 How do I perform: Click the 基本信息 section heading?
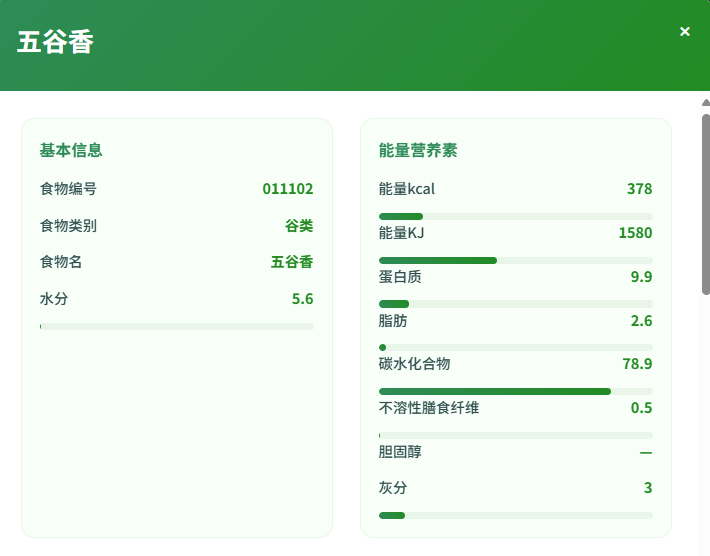pyautogui.click(x=71, y=150)
